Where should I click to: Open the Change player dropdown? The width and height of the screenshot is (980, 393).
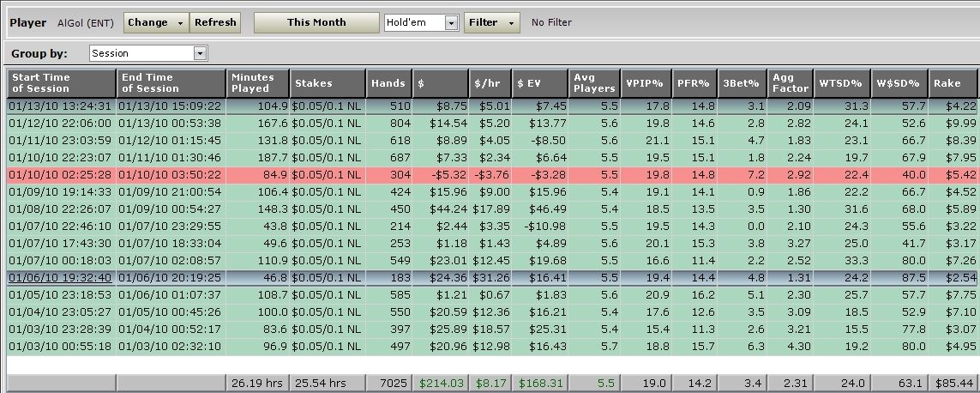(156, 22)
